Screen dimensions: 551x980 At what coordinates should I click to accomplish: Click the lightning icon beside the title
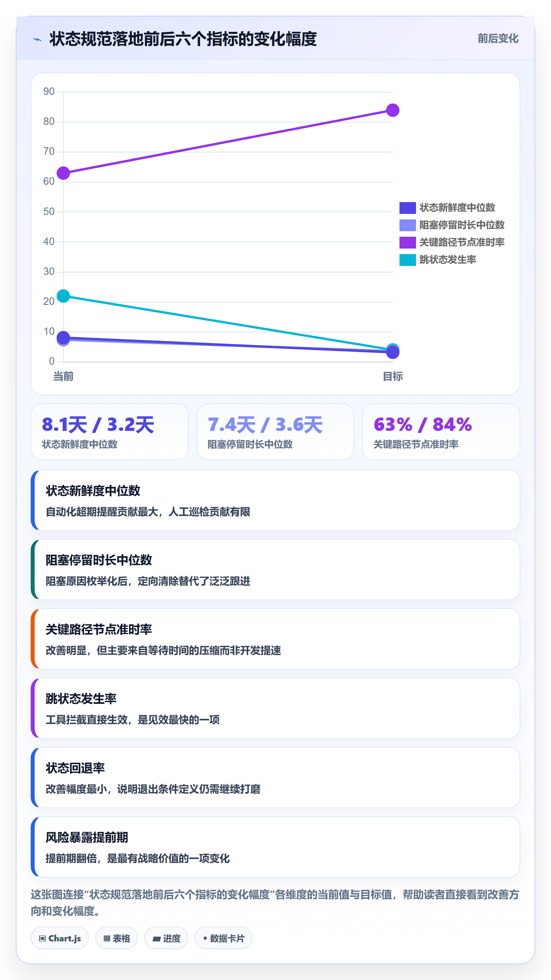click(x=37, y=39)
